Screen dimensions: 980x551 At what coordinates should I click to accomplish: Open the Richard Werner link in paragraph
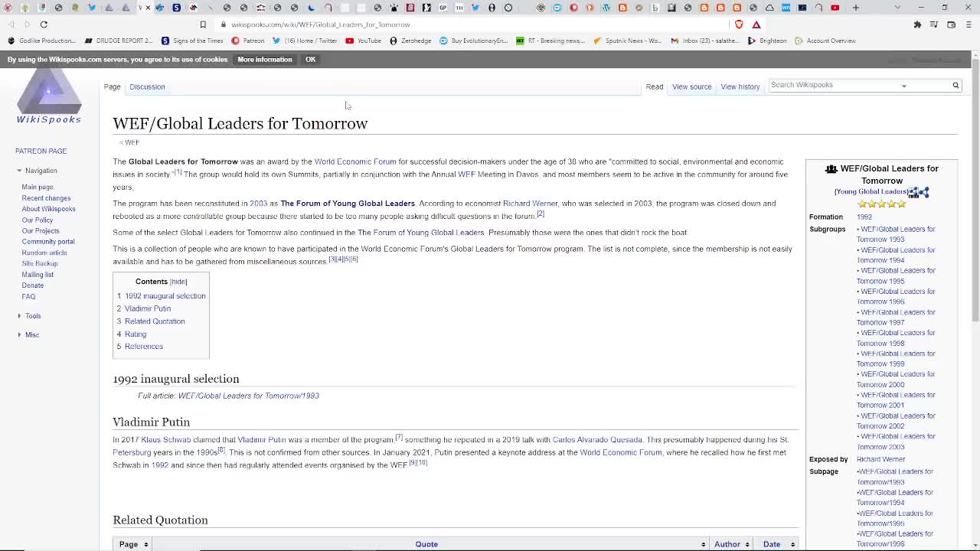530,204
